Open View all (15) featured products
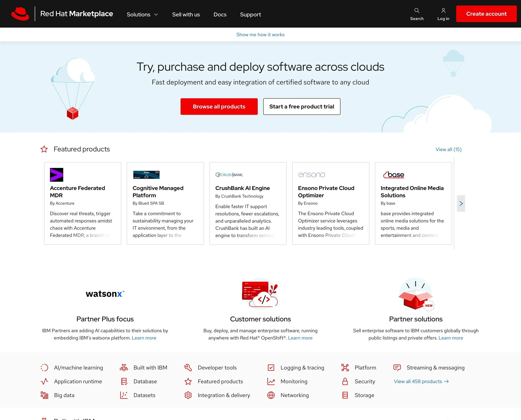 coord(448,149)
